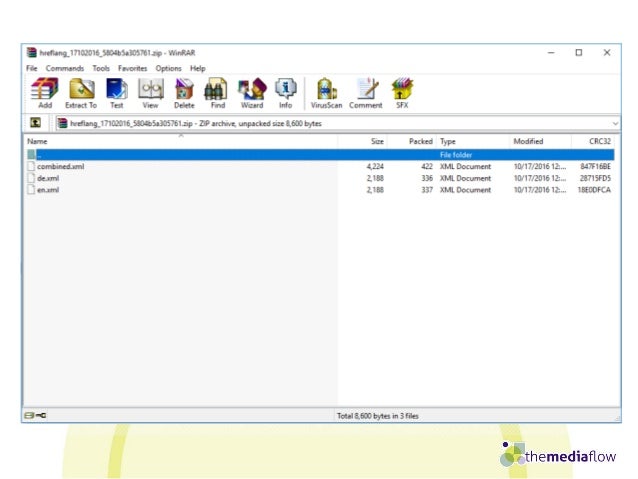Sort by the Size column header

pos(363,141)
